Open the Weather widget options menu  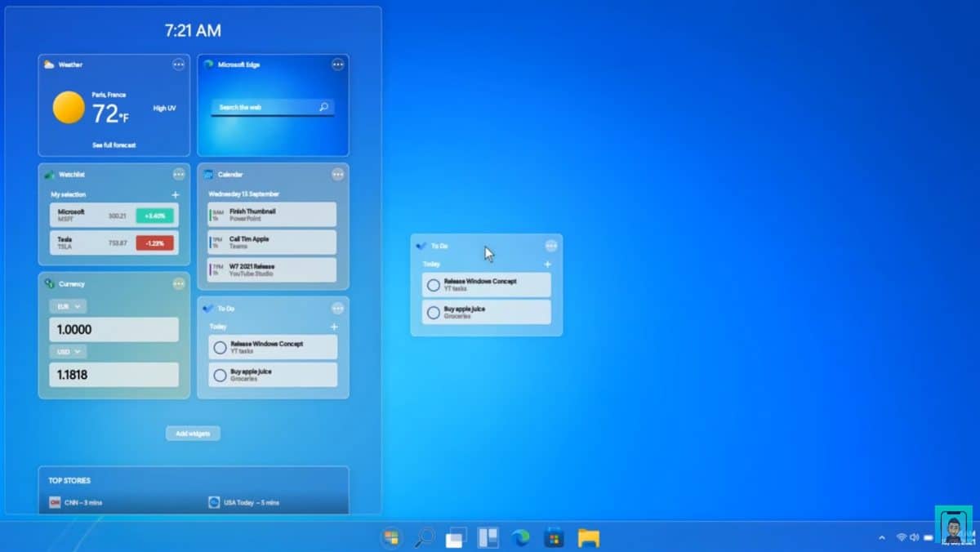point(179,65)
